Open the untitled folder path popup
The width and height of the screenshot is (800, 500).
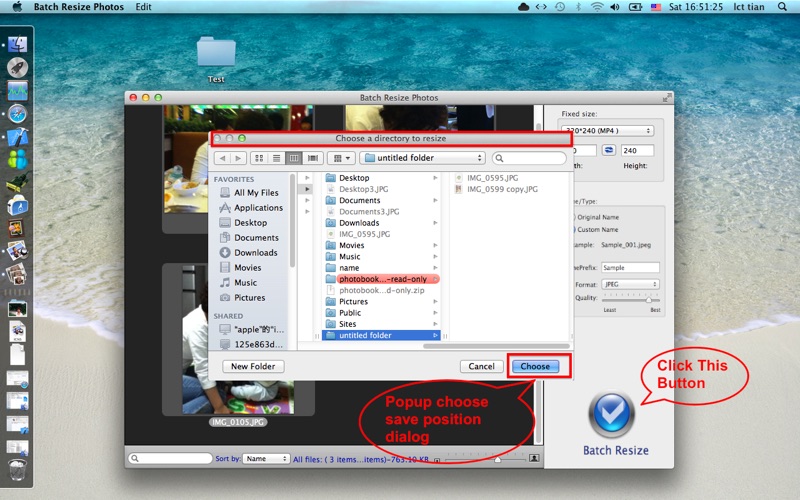point(422,158)
